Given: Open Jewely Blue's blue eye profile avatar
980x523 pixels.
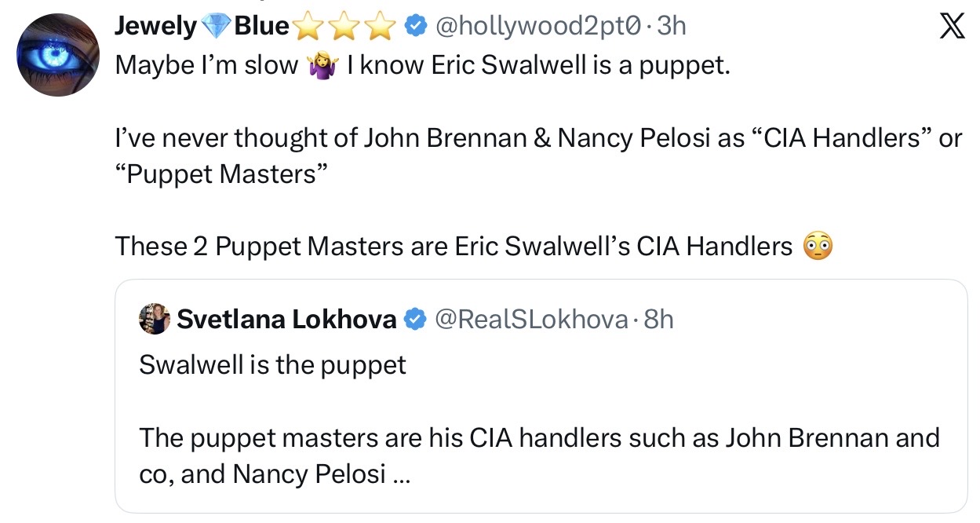Looking at the screenshot, I should pyautogui.click(x=57, y=55).
